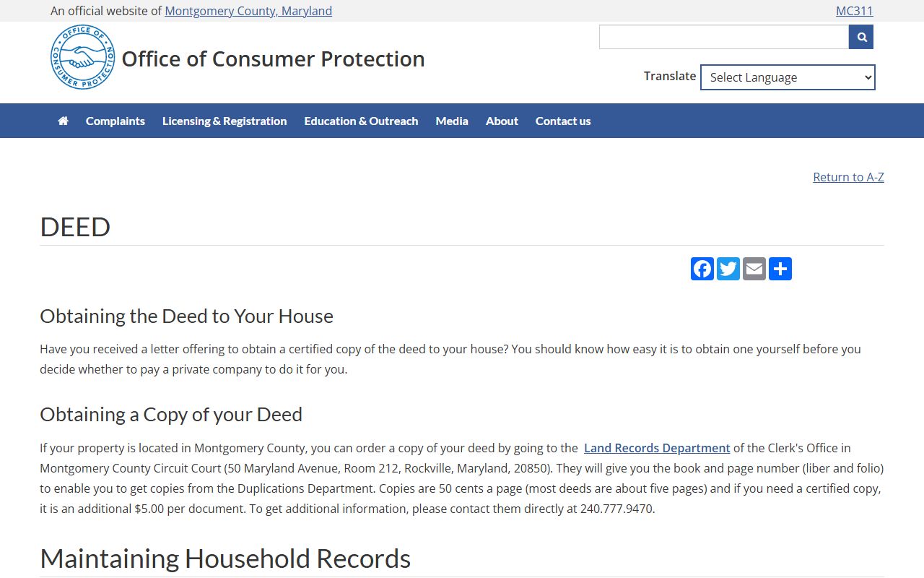Click the Office of Consumer Protection handshake logo

coord(82,57)
